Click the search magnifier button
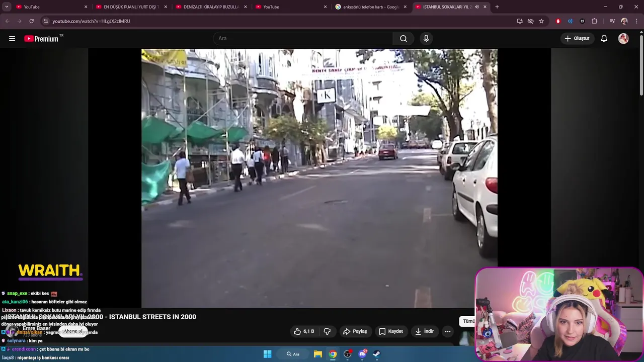This screenshot has width=644, height=362. pyautogui.click(x=404, y=39)
